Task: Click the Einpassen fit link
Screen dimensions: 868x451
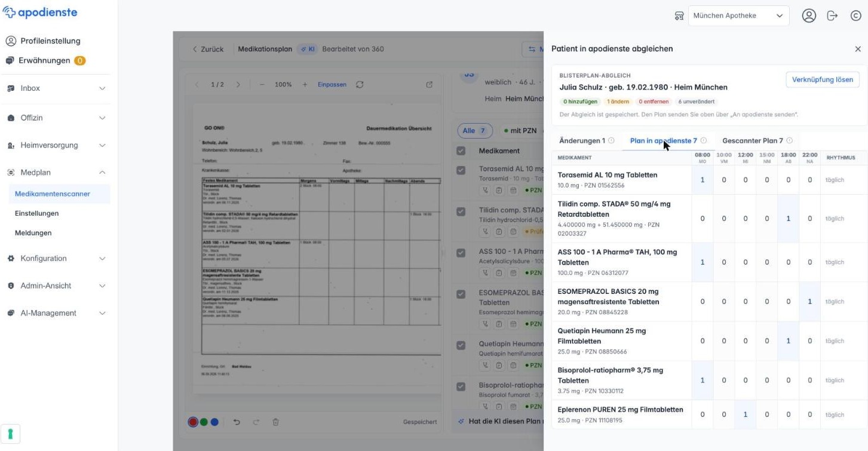Action: point(332,85)
